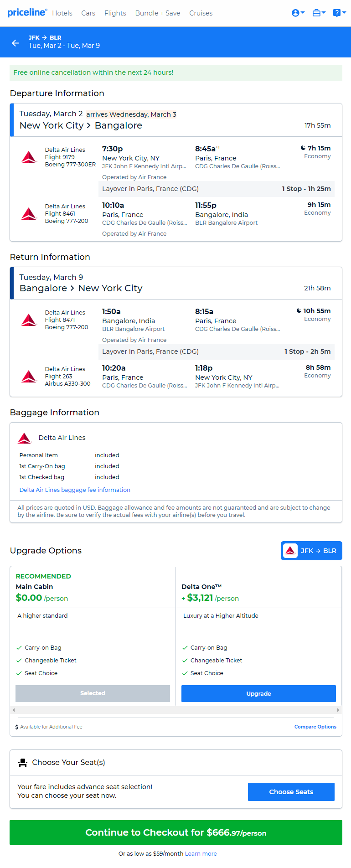Viewport: 351px width, 868px height.
Task: Open the account profile icon menu
Action: 297,13
